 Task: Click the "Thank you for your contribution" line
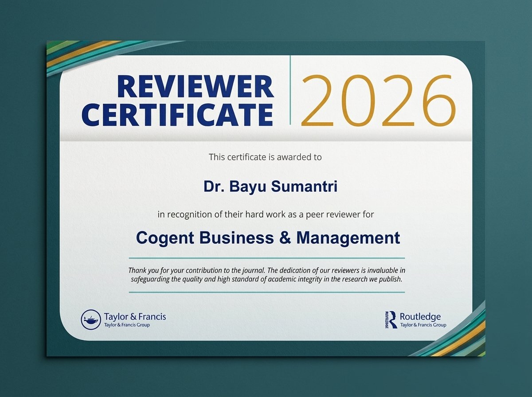click(x=267, y=270)
